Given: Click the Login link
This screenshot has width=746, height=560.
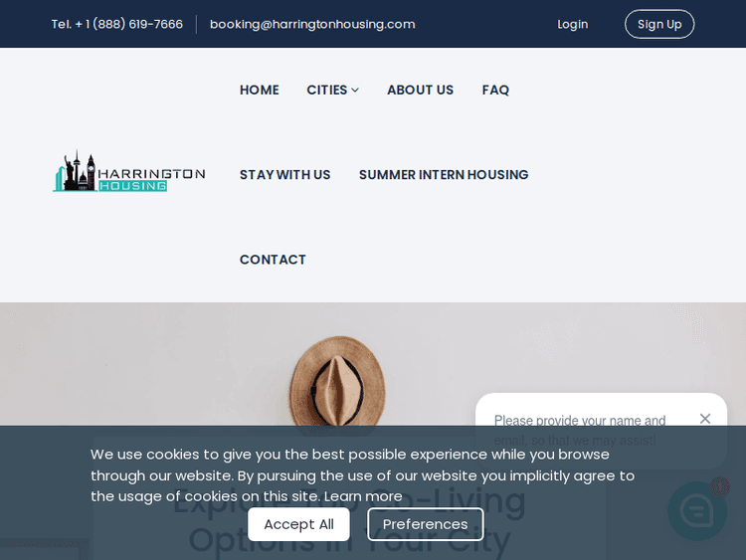Looking at the screenshot, I should (x=572, y=24).
